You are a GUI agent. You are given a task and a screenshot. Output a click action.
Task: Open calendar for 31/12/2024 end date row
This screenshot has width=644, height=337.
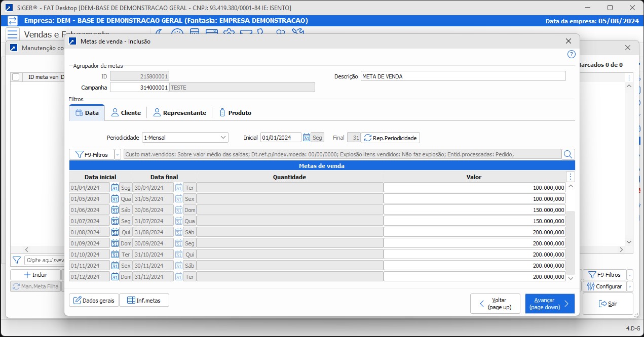pos(178,277)
